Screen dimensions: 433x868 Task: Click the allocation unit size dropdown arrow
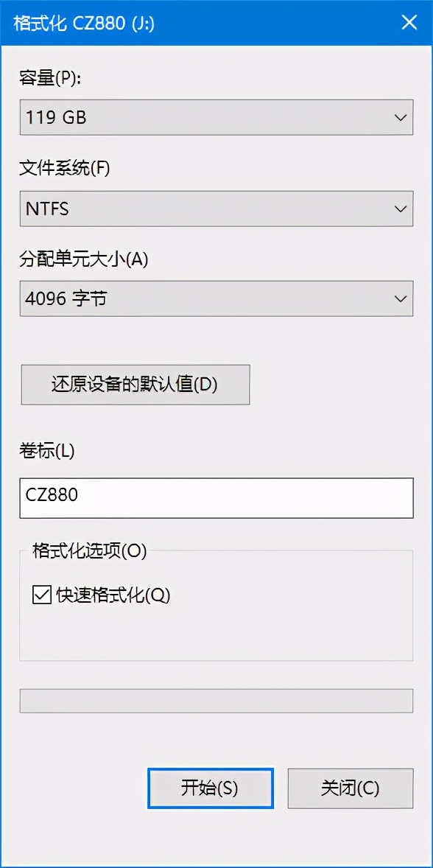click(401, 298)
